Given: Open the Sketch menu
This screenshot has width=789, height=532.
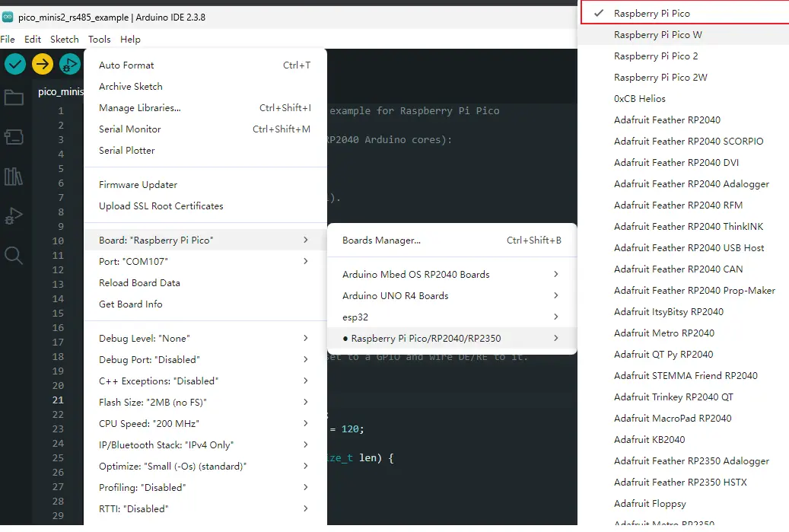Looking at the screenshot, I should (65, 40).
